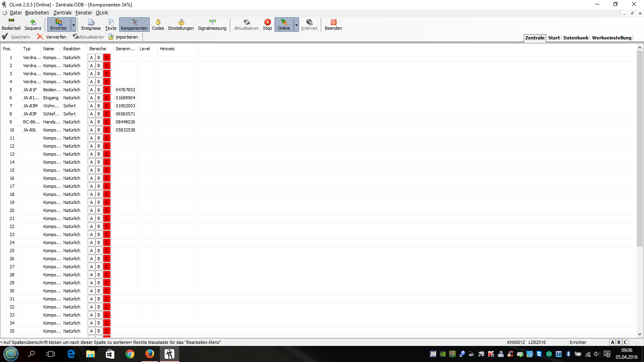The height and width of the screenshot is (362, 644).
Task: Toggle area A for row 1
Action: pyautogui.click(x=91, y=58)
